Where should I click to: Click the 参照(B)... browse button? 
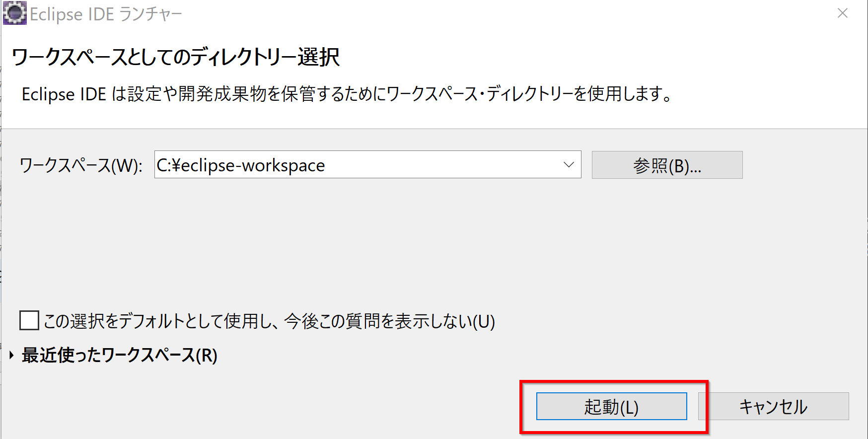[667, 165]
